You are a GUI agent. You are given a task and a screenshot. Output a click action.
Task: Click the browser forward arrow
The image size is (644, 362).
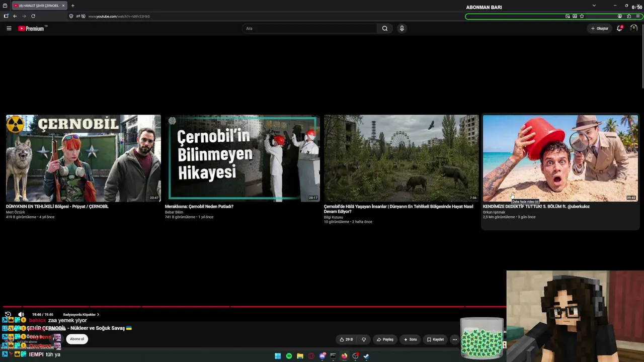[24, 16]
